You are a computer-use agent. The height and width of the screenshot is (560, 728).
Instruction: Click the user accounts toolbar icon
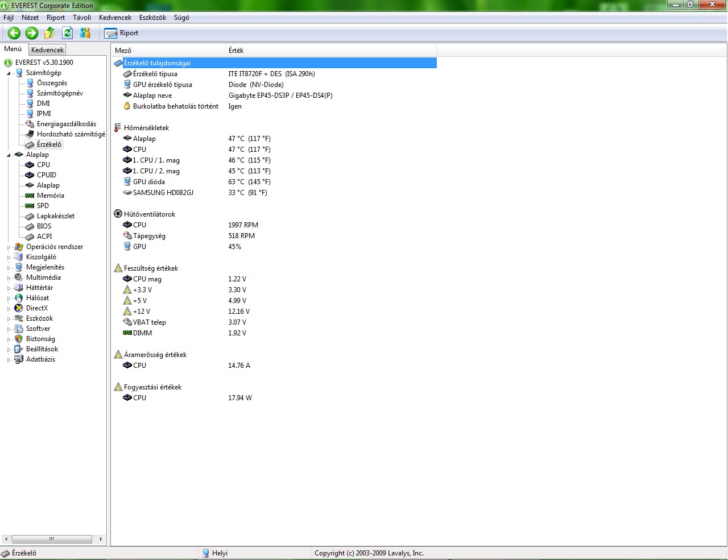[85, 33]
